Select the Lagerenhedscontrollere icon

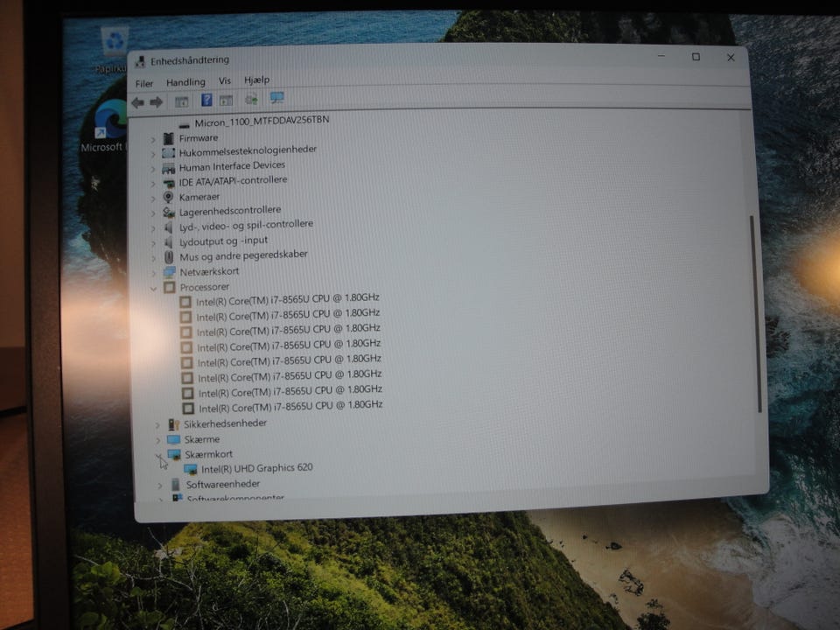[169, 212]
